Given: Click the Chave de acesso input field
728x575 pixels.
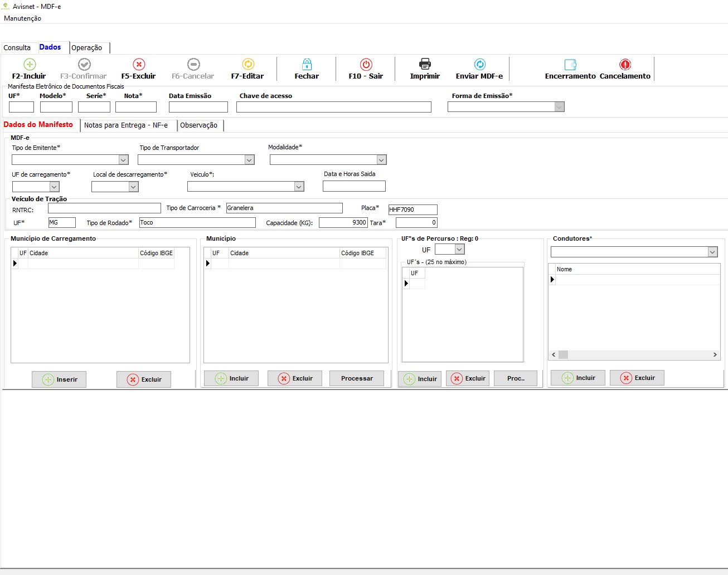Looking at the screenshot, I should pyautogui.click(x=333, y=107).
